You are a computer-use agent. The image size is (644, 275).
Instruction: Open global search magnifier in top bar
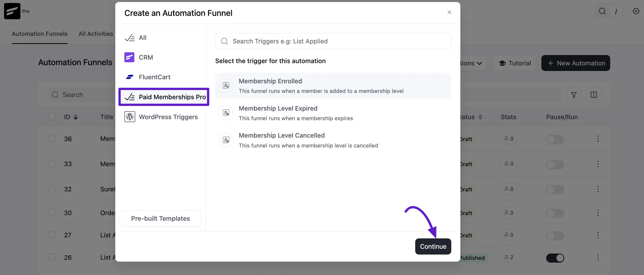(602, 11)
